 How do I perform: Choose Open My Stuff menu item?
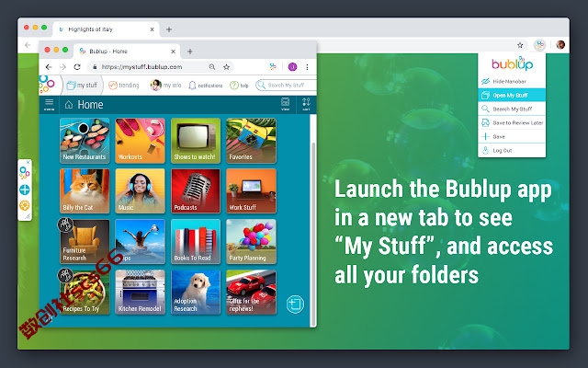click(x=512, y=95)
